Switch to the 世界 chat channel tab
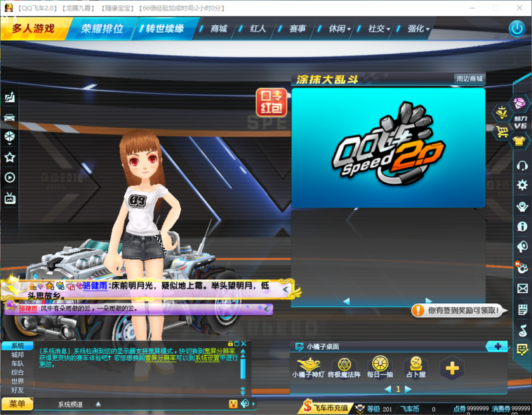 17,381
